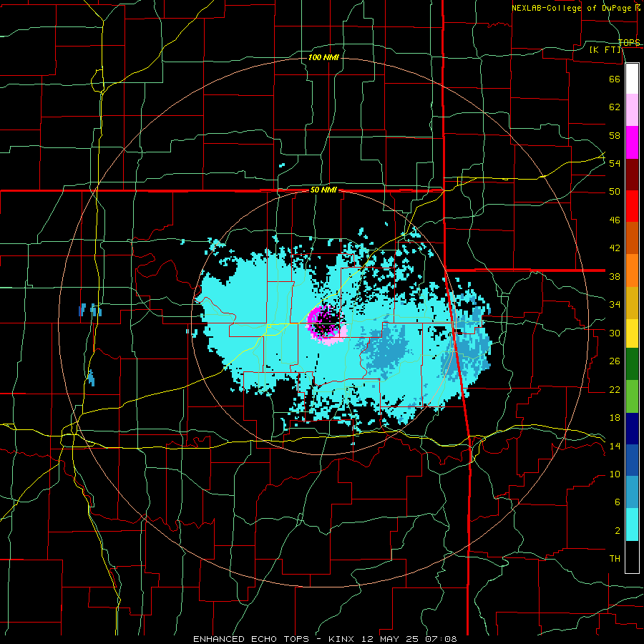Viewport: 644px width, 644px height.
Task: Click the 50 NMI range ring label
Action: click(x=323, y=190)
